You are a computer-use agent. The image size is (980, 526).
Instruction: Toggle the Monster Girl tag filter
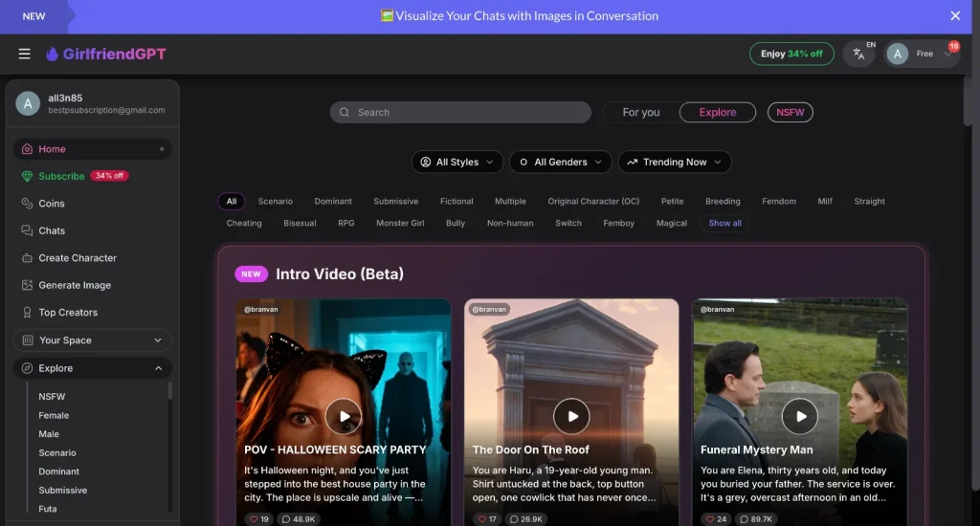400,223
